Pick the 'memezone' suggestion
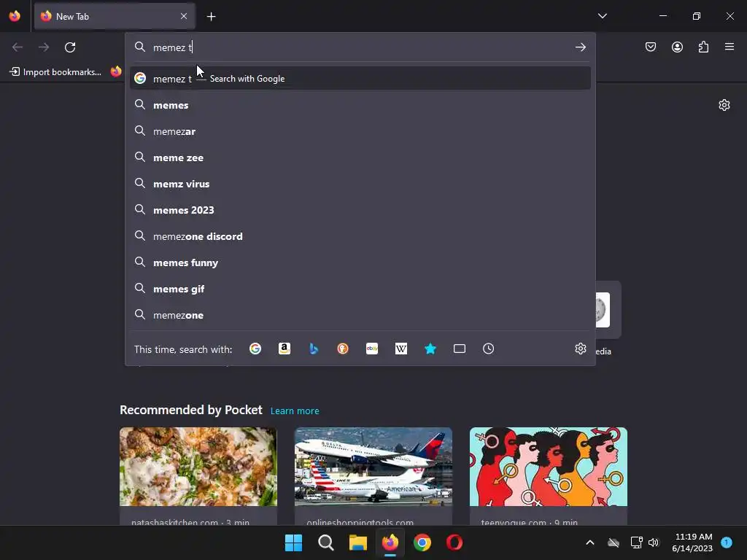 pos(360,315)
